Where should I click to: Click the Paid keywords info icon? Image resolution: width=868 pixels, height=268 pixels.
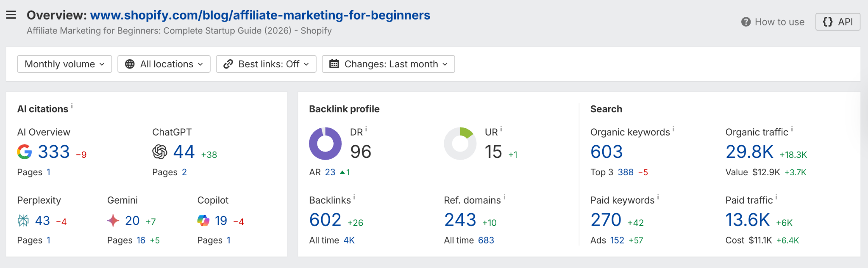click(x=658, y=197)
